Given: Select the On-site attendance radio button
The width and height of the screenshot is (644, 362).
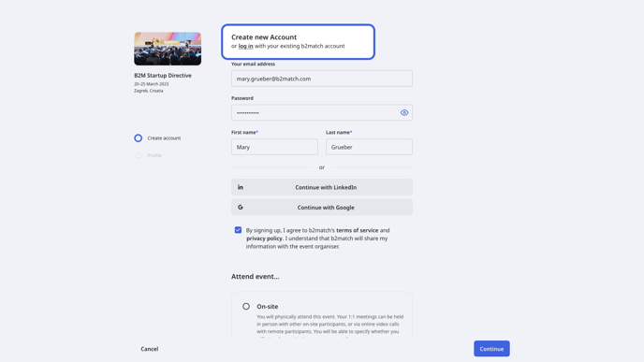Looking at the screenshot, I should coord(246,306).
